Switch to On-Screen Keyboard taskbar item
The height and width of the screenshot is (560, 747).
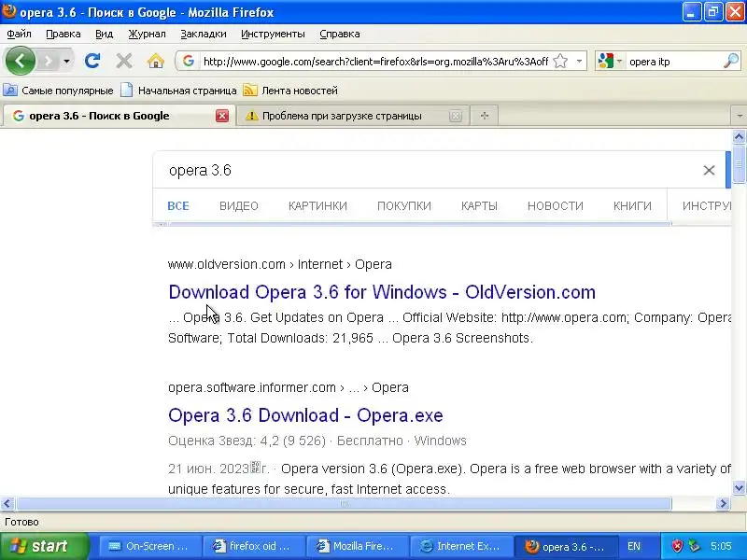(x=149, y=546)
